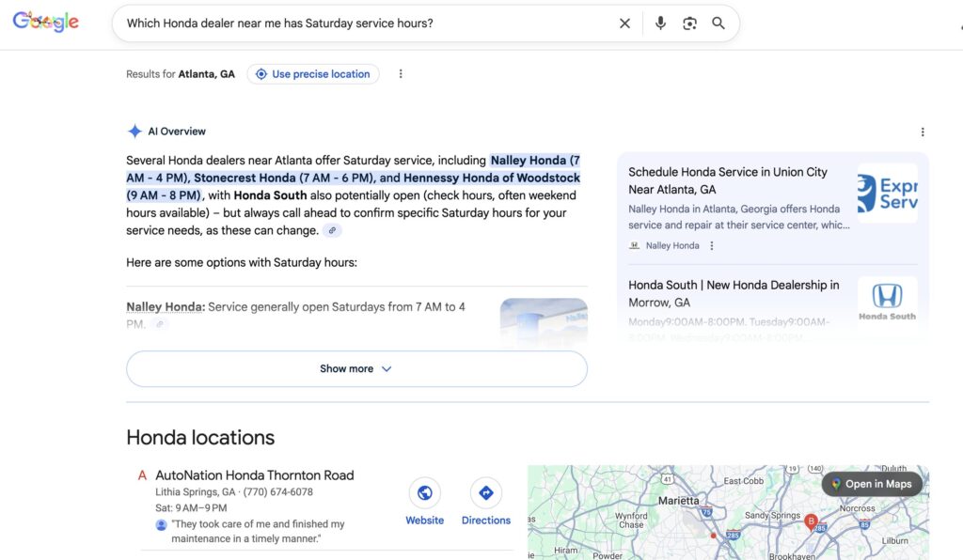Click the Nalley Honda favicon on the card

click(x=635, y=245)
